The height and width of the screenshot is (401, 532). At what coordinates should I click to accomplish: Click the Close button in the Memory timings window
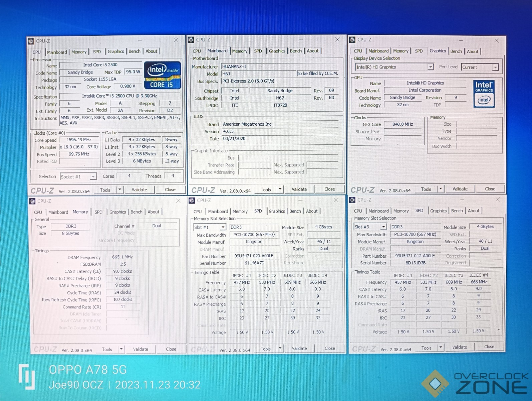tap(171, 349)
